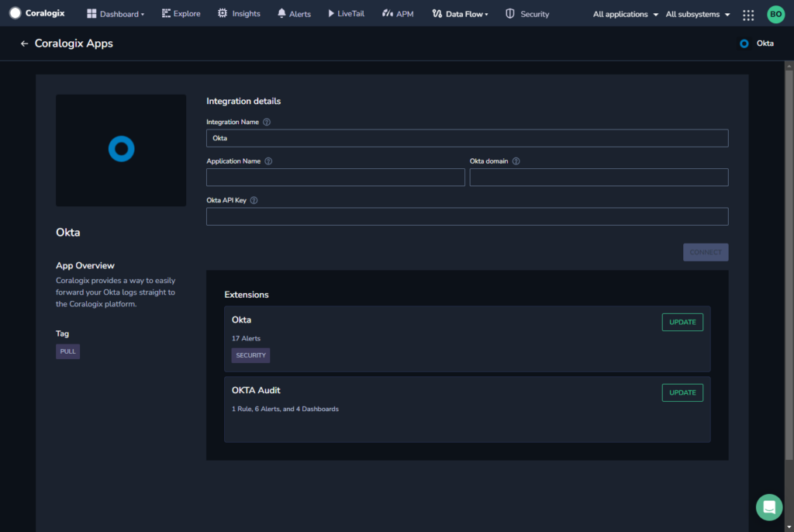Expand the All subsystems filter
Screen dimensions: 794x532
tap(698, 14)
